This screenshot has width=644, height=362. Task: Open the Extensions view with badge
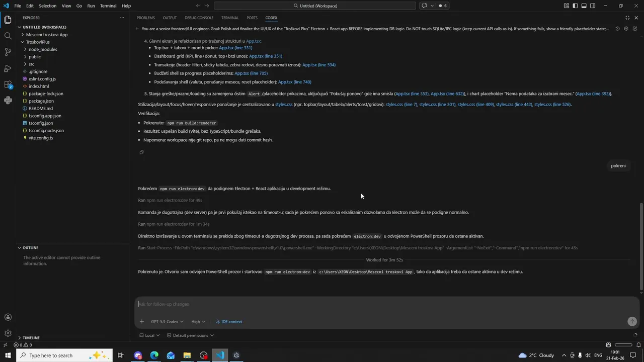tap(8, 84)
